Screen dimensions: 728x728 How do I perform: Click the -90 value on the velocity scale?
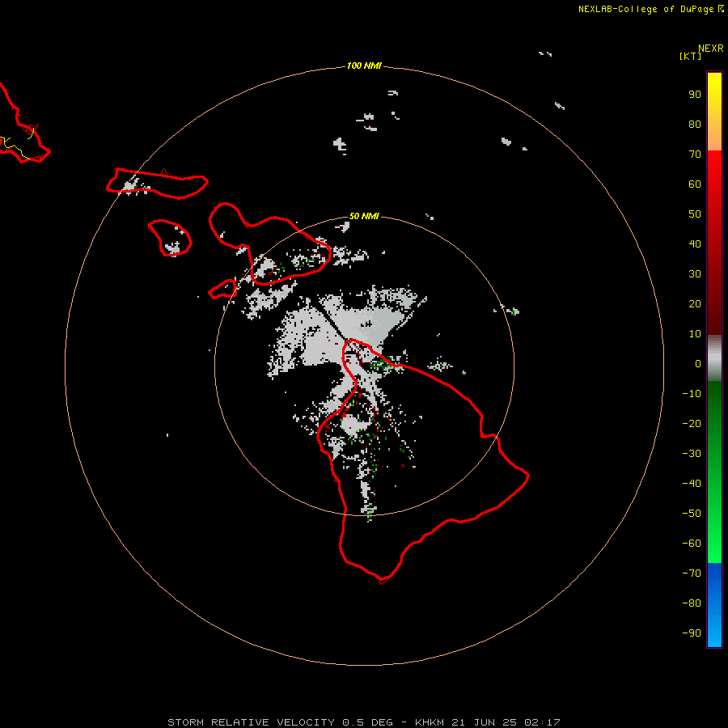692,633
